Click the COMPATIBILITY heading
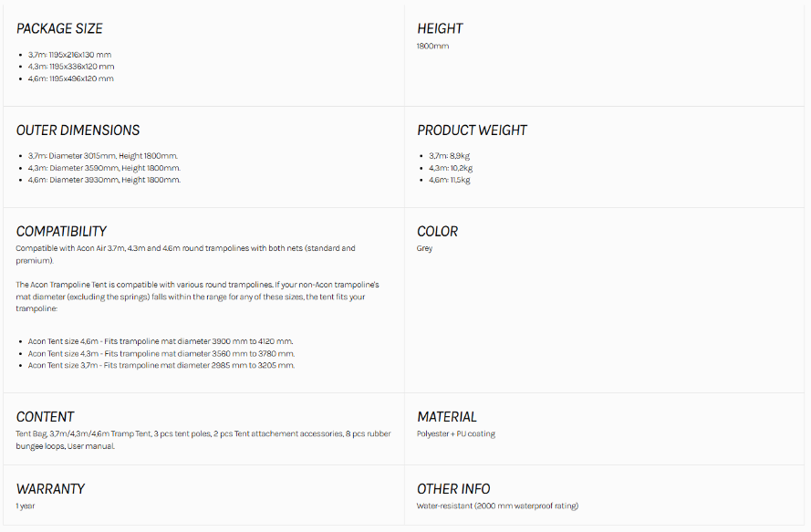811x532 pixels. click(x=61, y=232)
